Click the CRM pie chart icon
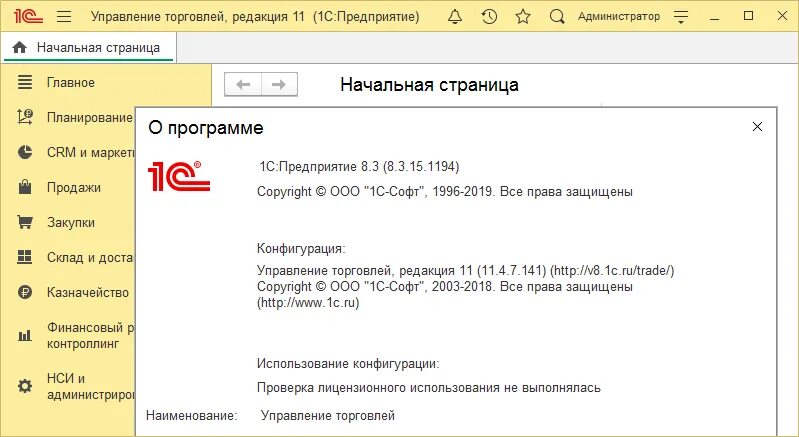 click(x=24, y=152)
